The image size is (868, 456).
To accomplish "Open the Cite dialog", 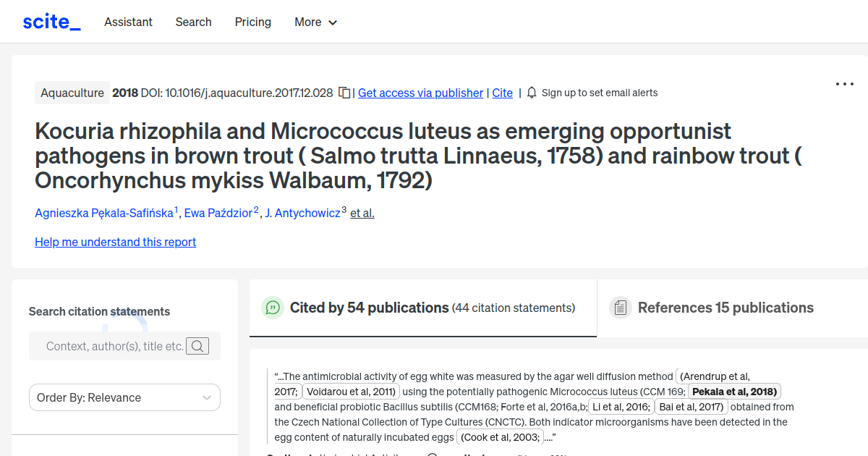I will [502, 93].
